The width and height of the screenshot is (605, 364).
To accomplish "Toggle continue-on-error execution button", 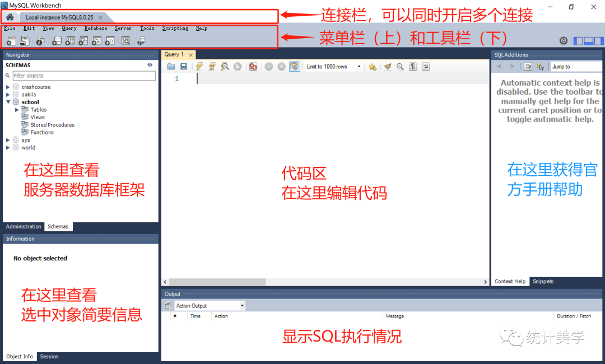I will click(x=253, y=67).
